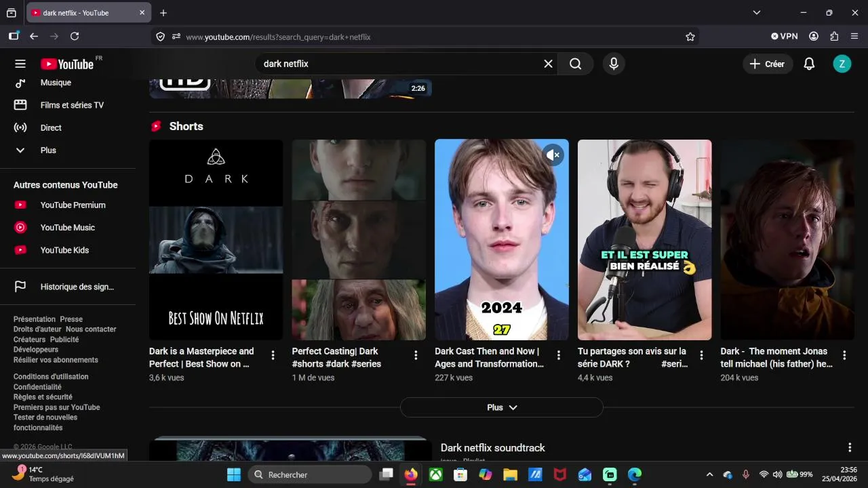The width and height of the screenshot is (868, 488).
Task: Play the Perfect Casting short thumbnail
Action: coord(359,240)
